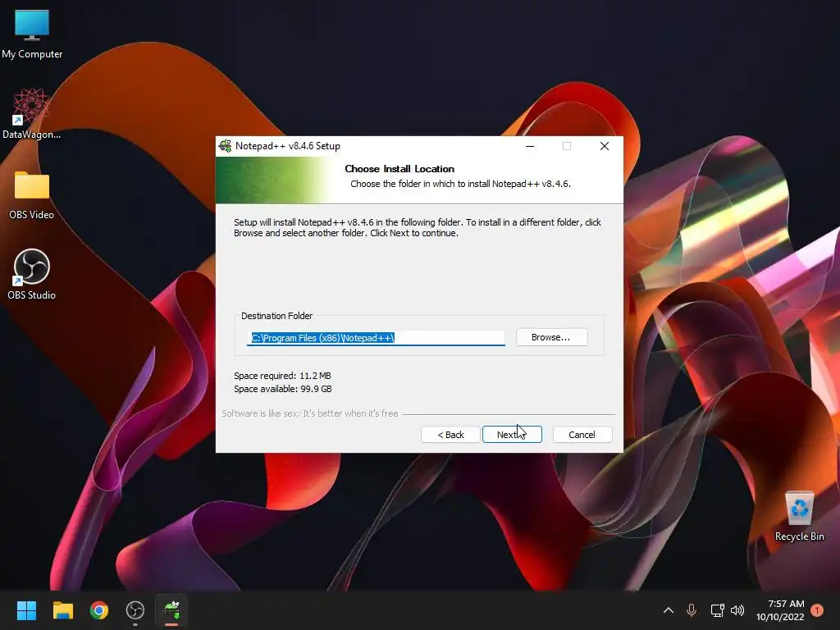Click the Next button in setup
The height and width of the screenshot is (630, 840).
(512, 435)
